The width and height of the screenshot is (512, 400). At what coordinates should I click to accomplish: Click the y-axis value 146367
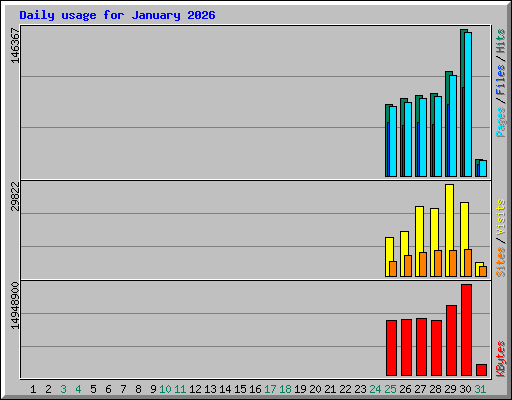(x=15, y=45)
